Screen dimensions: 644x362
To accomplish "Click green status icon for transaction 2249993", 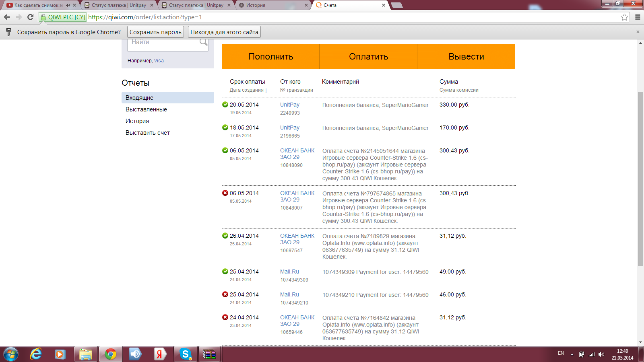I will tap(225, 105).
